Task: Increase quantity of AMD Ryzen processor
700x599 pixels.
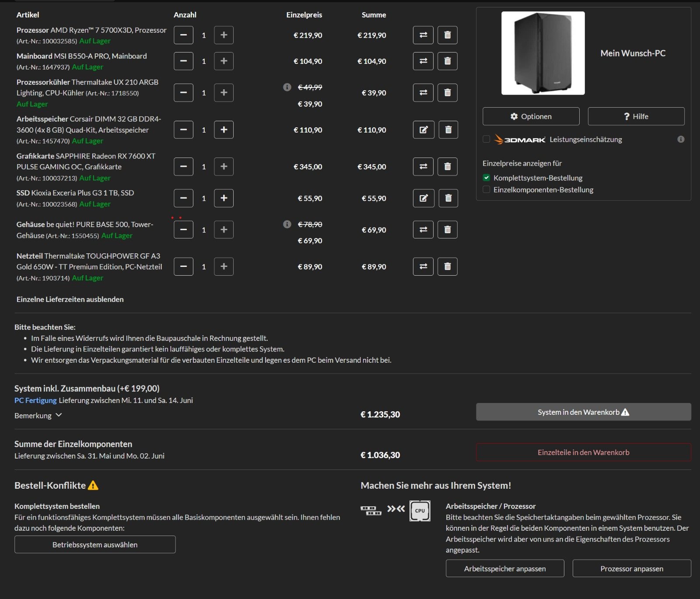Action: (224, 35)
